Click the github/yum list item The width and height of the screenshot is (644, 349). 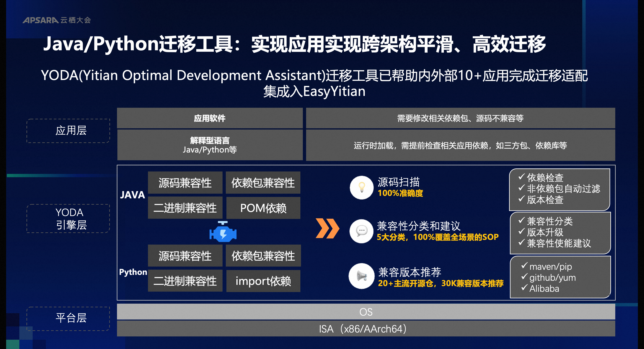pyautogui.click(x=552, y=278)
